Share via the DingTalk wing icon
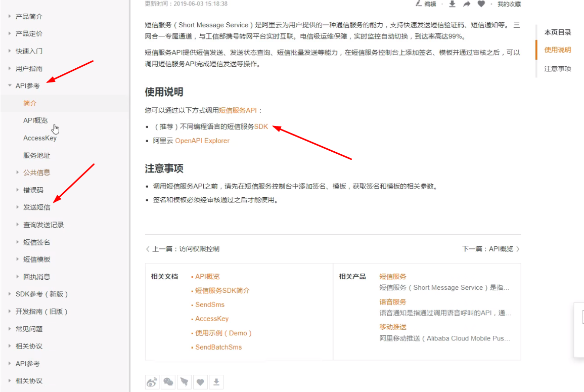Screen dimensions: 584x392 click(x=184, y=382)
